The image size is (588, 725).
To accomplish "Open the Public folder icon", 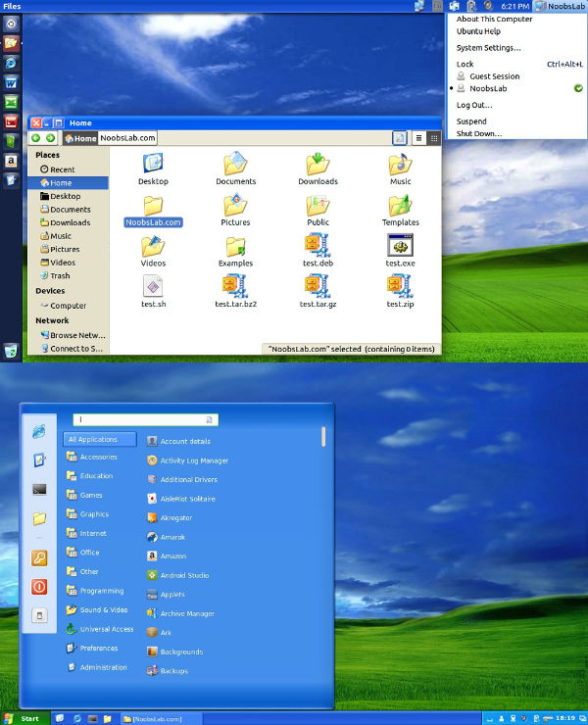I will tap(318, 205).
